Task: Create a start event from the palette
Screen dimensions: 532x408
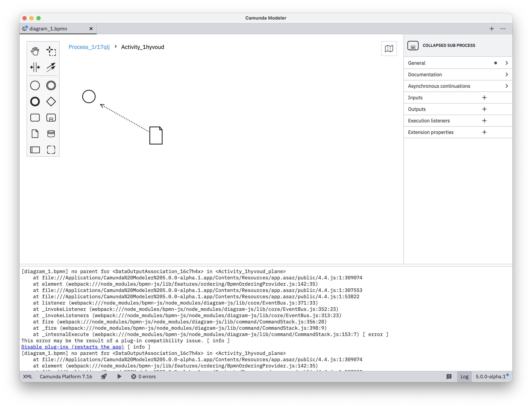Action: [x=35, y=85]
